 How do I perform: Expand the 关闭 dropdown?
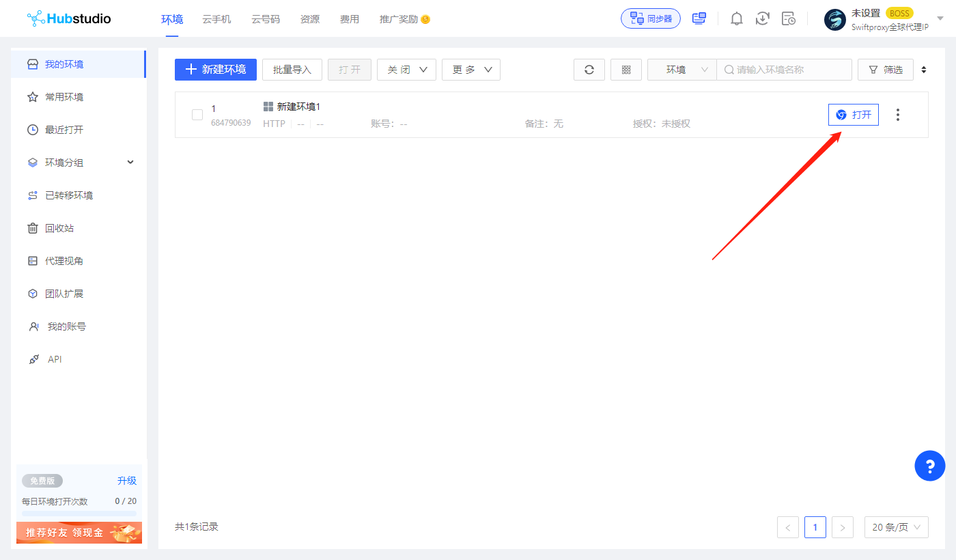pos(406,69)
